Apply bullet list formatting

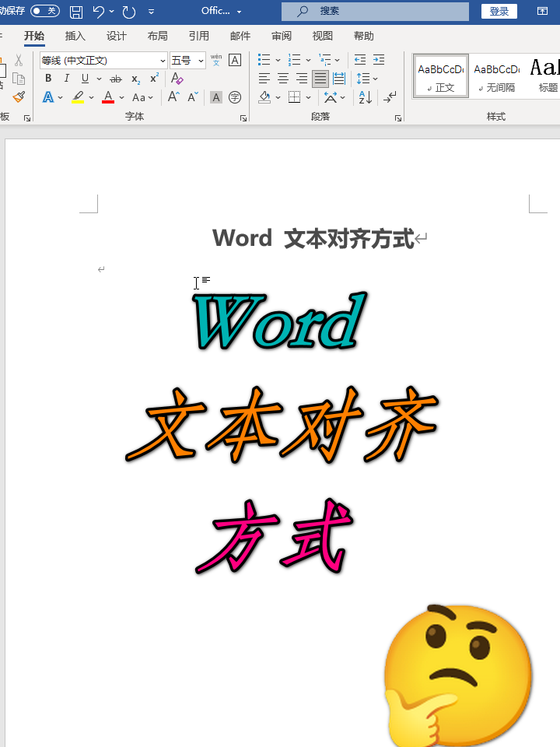point(264,60)
